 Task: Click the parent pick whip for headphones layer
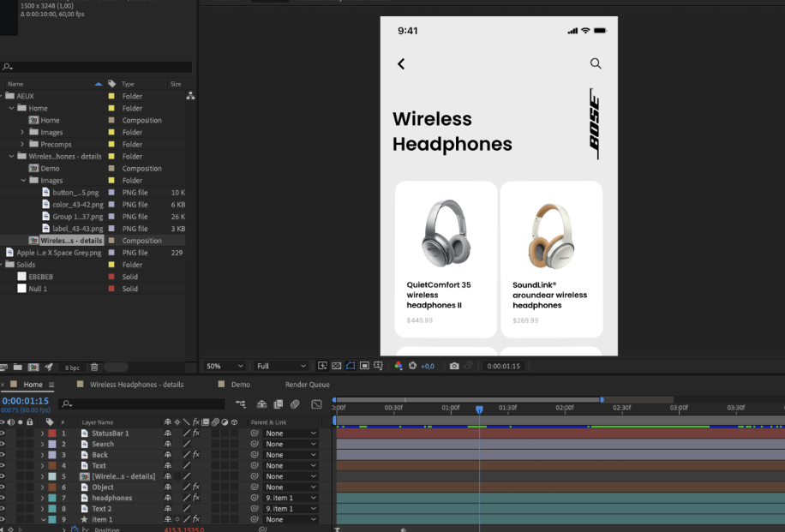pos(255,498)
